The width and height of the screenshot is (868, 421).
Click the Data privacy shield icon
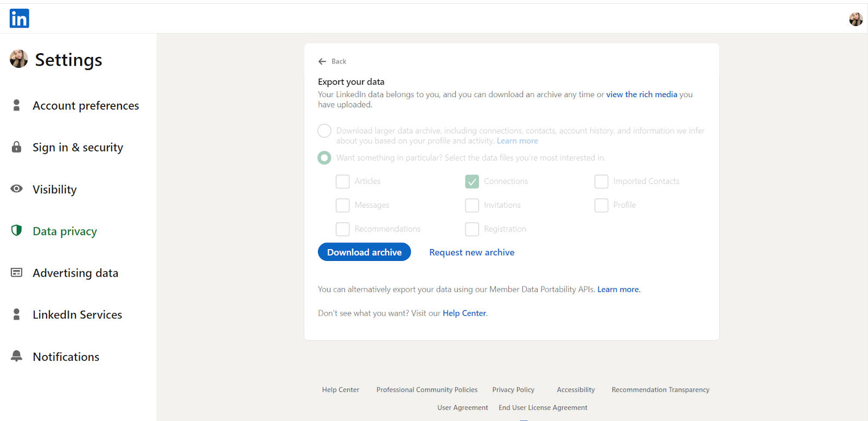click(x=16, y=231)
